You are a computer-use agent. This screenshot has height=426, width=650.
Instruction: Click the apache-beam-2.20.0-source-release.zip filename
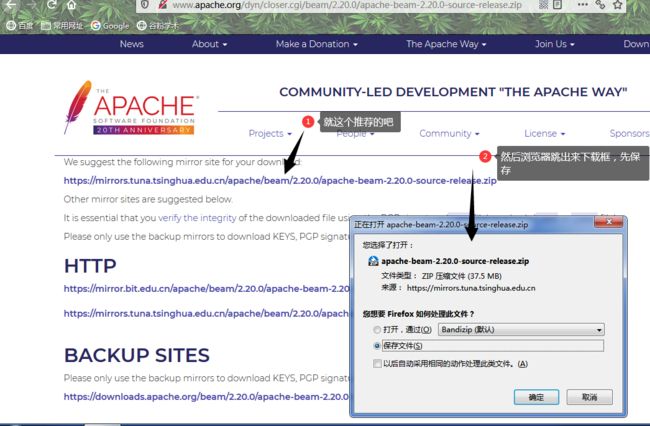455,261
